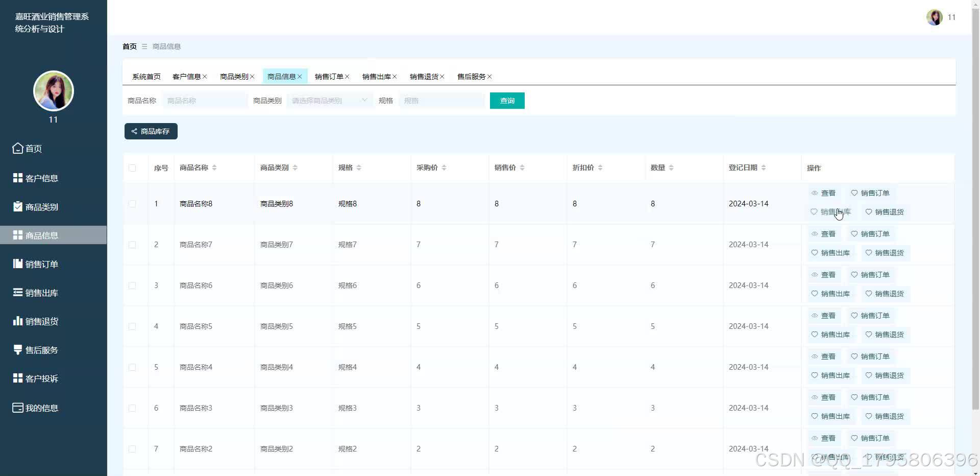Select checkbox for row 商品名称3
Screen dimensions: 980x476
tap(132, 408)
